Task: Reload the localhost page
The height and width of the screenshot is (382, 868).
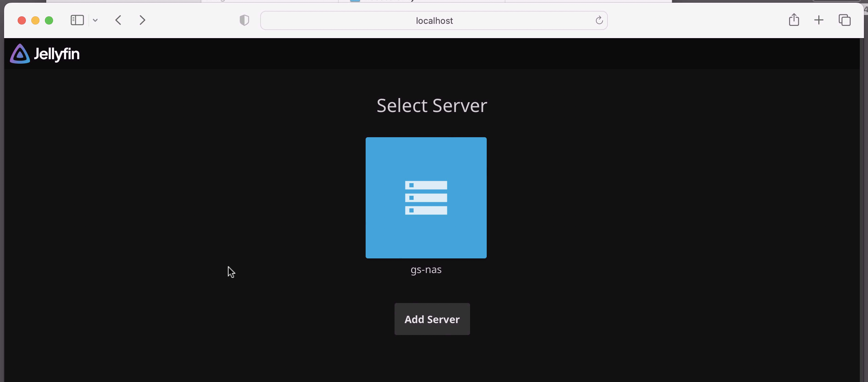Action: coord(599,20)
